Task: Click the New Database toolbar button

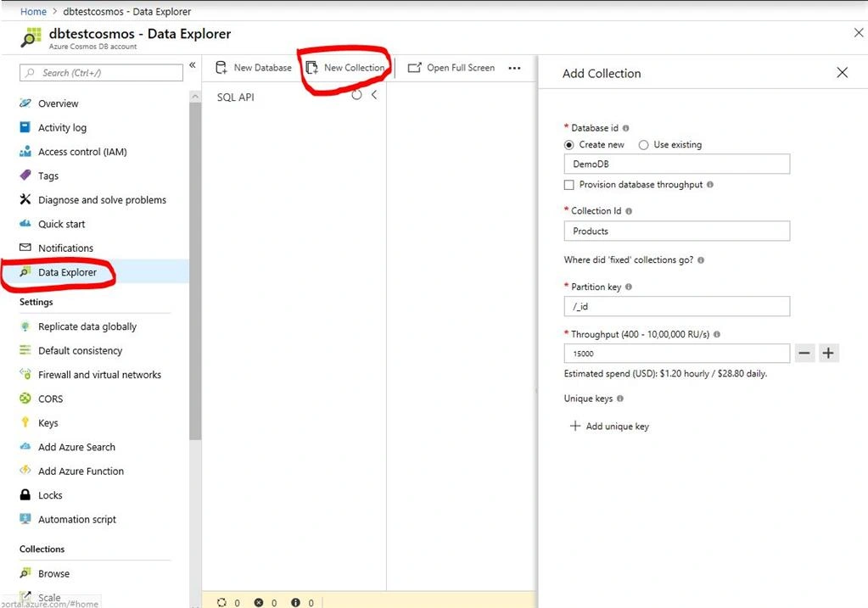Action: 253,68
